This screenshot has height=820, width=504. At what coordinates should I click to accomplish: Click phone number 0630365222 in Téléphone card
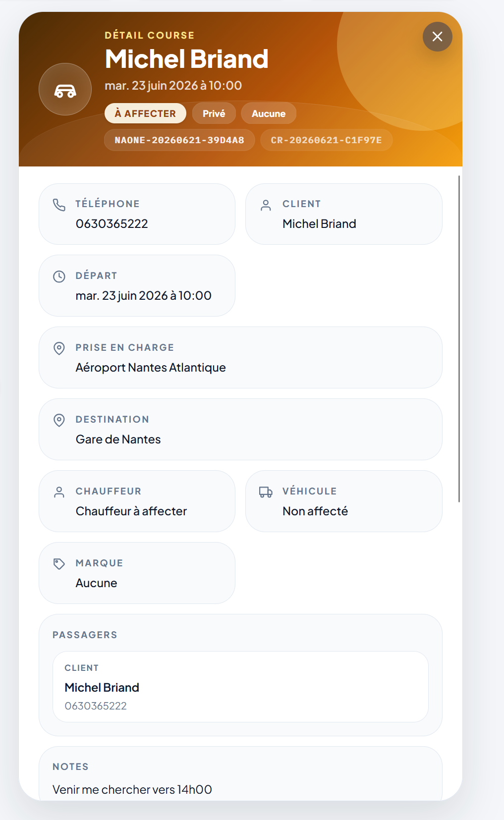point(112,224)
